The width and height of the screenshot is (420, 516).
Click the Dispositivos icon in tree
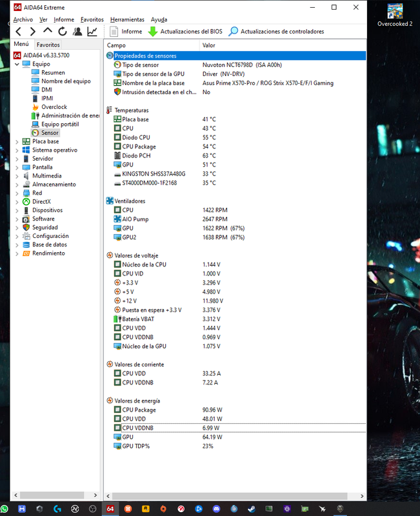(26, 210)
